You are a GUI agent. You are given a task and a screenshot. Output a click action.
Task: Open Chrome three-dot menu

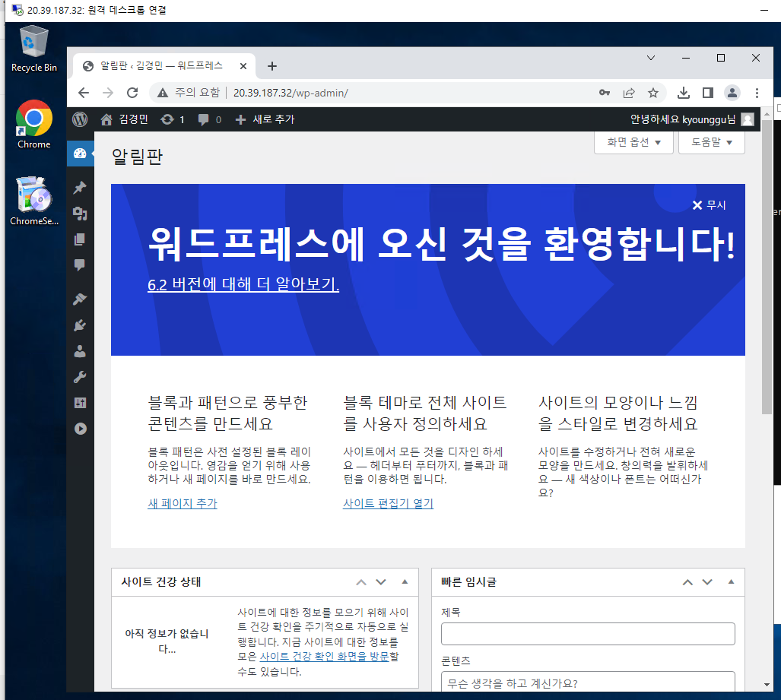[x=757, y=93]
